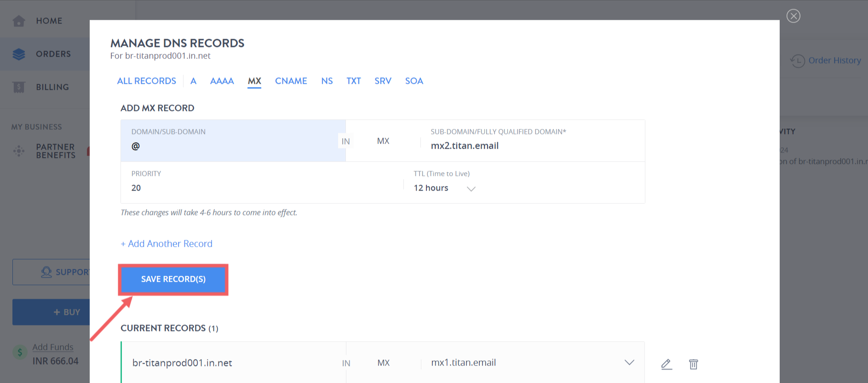Click the Orders stack icon
The image size is (868, 383).
19,54
